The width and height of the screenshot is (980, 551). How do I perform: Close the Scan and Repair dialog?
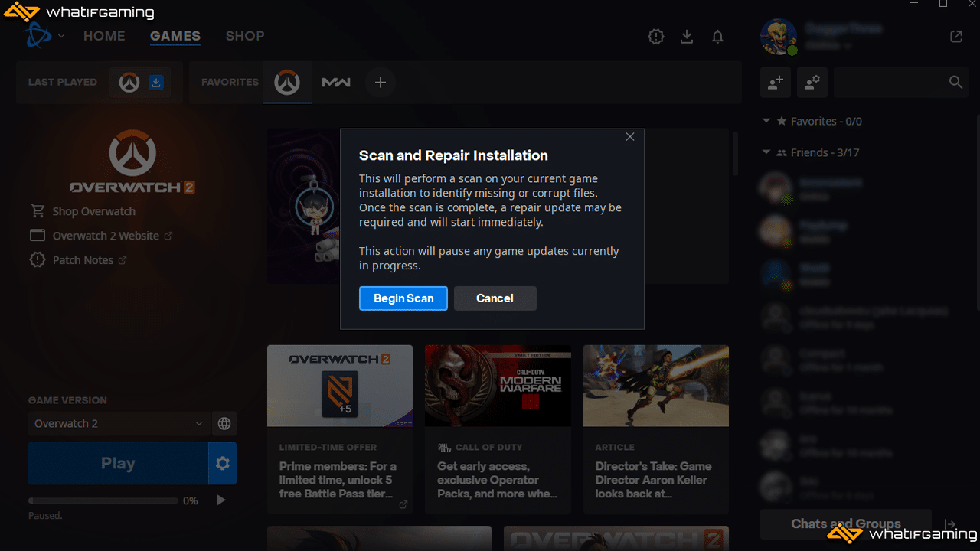[x=630, y=137]
